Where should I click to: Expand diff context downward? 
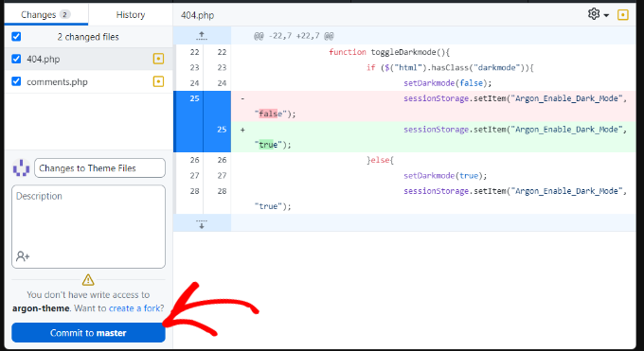click(202, 223)
